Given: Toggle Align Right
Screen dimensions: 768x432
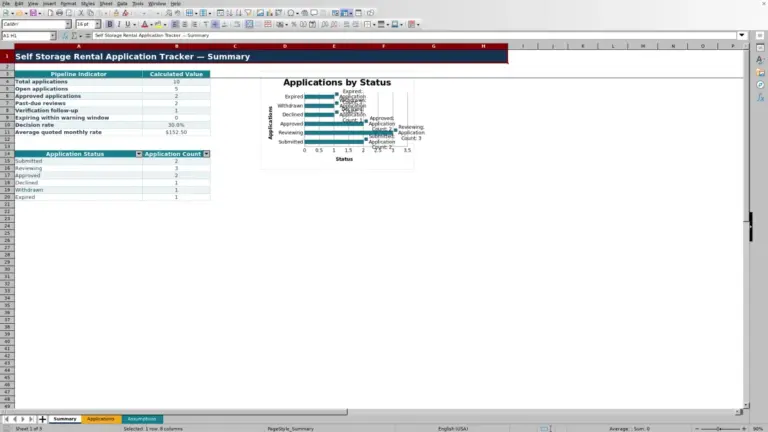Looking at the screenshot, I should (x=194, y=24).
